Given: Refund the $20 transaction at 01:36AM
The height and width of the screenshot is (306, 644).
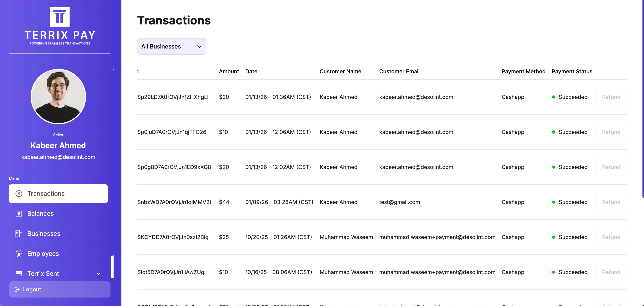Looking at the screenshot, I should [x=611, y=97].
